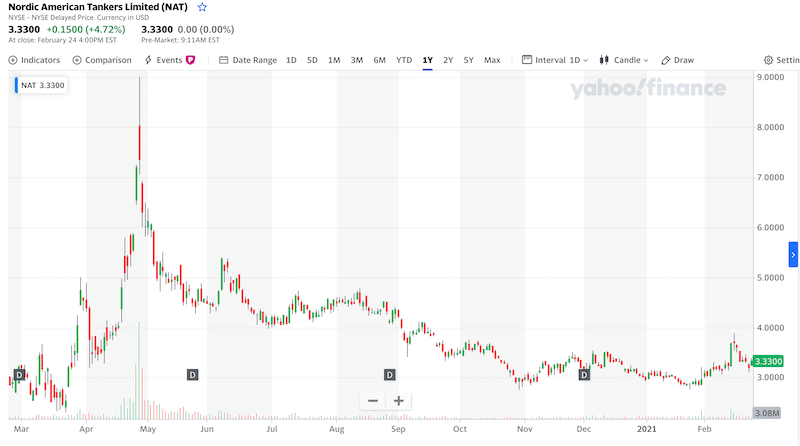Activate the Draw pencil tool
This screenshot has width=800, height=446.
678,60
